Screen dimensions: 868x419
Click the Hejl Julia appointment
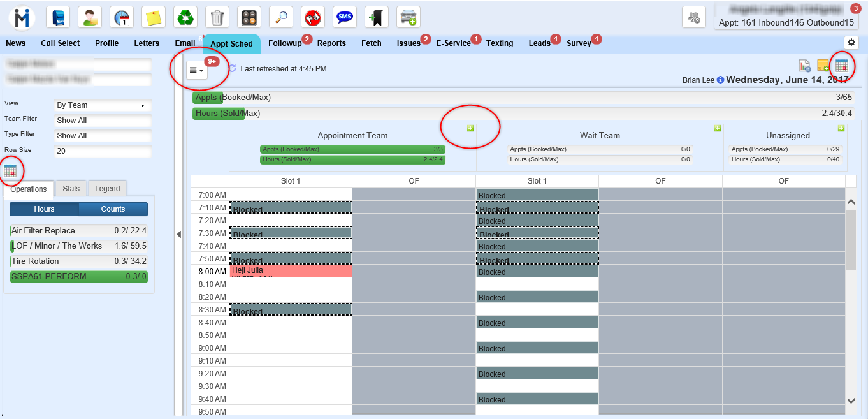click(x=290, y=271)
